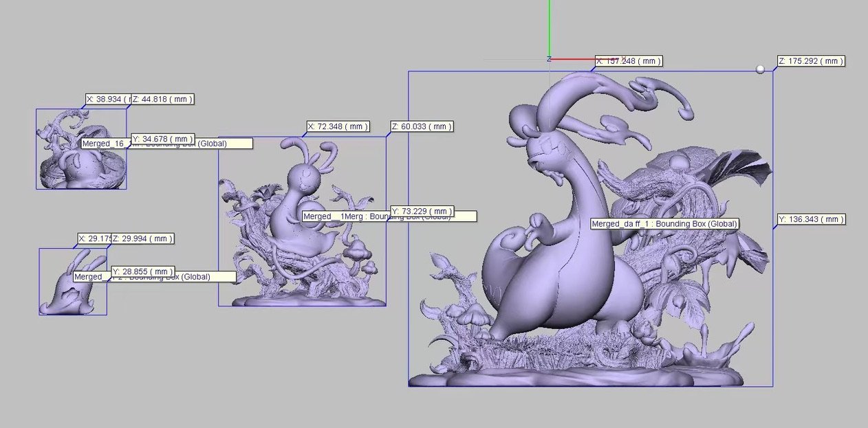
Task: Click the red horizontal axis line
Action: coord(571,59)
